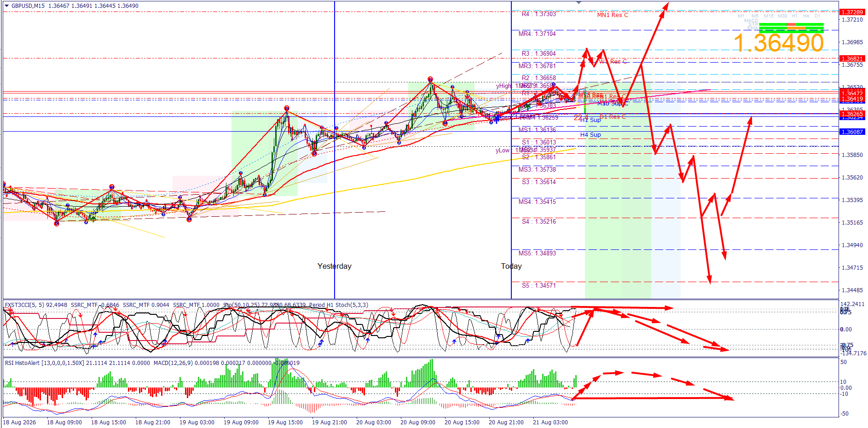Click the D1 column header in trend panel

pos(817,16)
